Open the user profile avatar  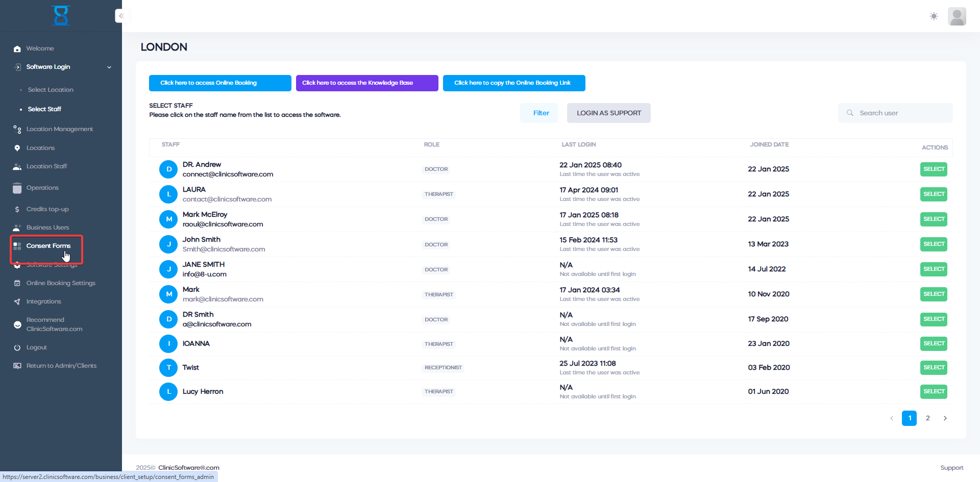coord(957,16)
